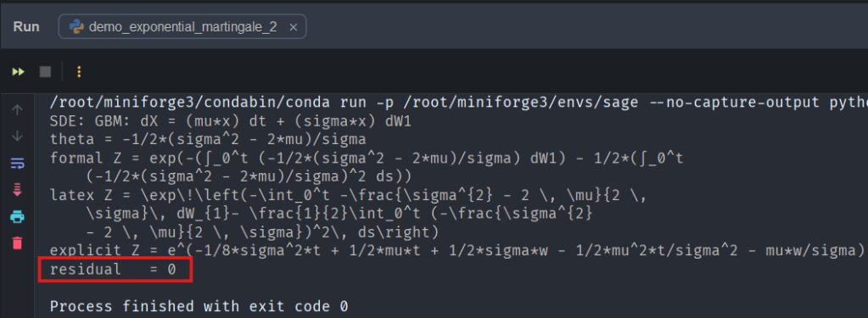Toggle soft-wrap for console output
Image resolution: width=868 pixels, height=318 pixels.
[x=17, y=163]
